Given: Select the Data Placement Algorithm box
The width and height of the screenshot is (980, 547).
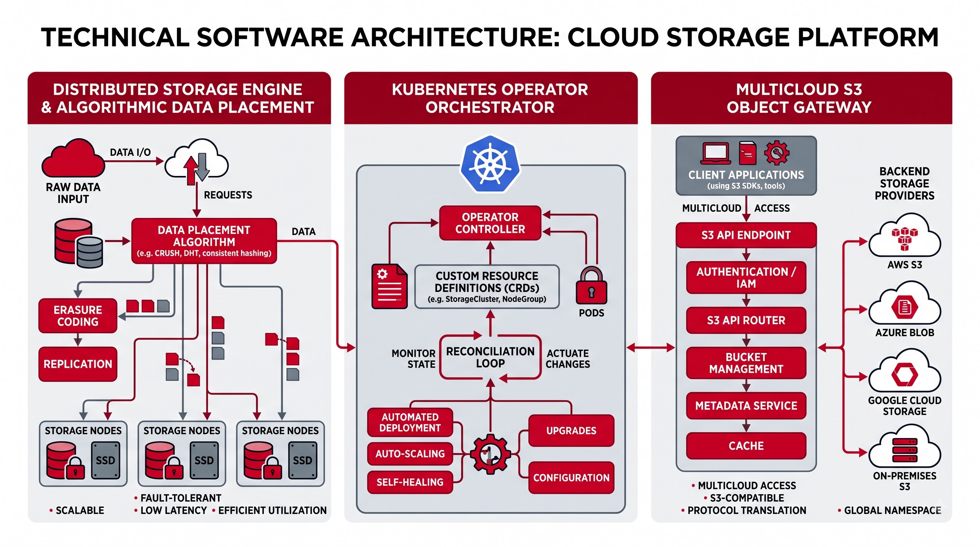Looking at the screenshot, I should click(x=204, y=241).
